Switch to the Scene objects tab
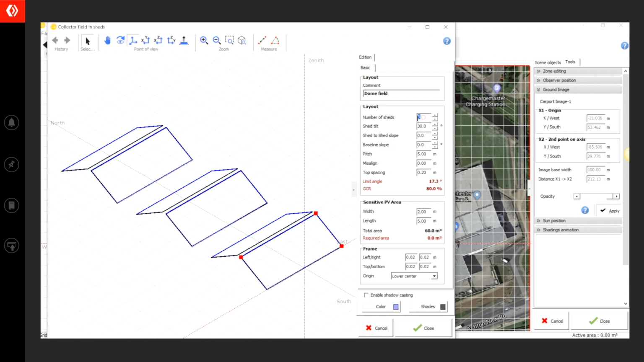 click(x=548, y=62)
